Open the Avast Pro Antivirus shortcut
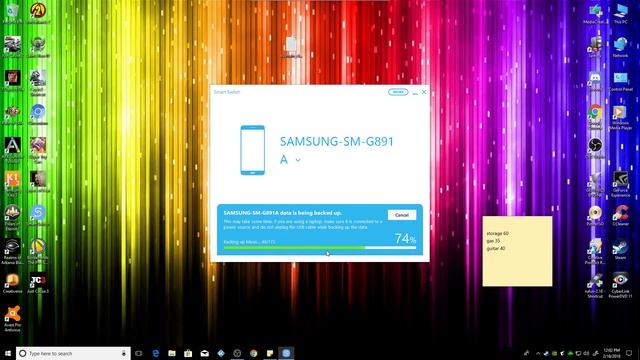 click(x=12, y=318)
